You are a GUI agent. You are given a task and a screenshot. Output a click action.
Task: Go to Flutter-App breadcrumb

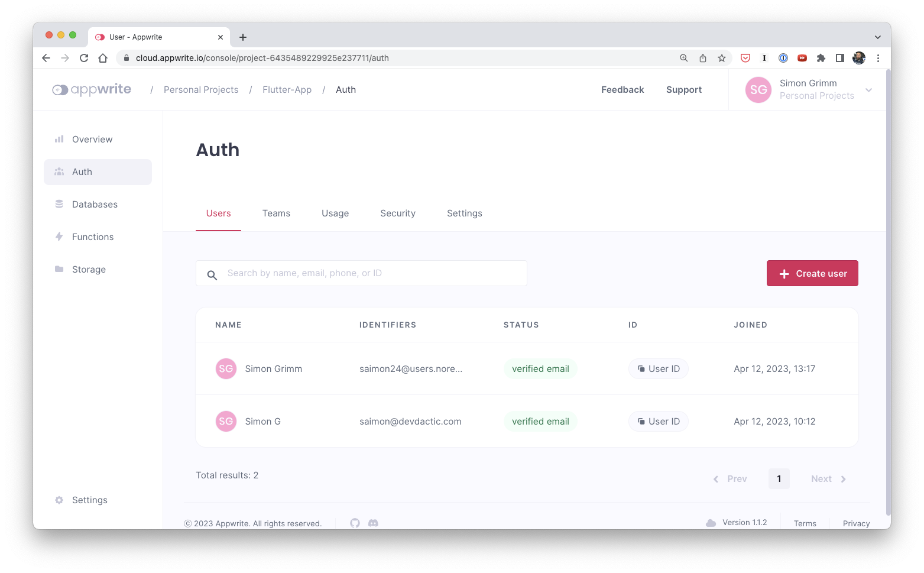(287, 90)
